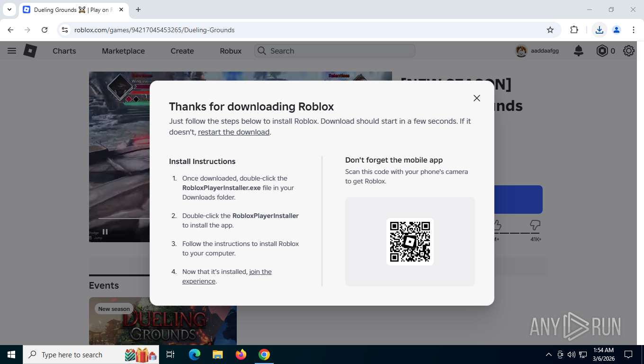Bookmark this tab with the star icon
The image size is (644, 364).
coord(550,30)
